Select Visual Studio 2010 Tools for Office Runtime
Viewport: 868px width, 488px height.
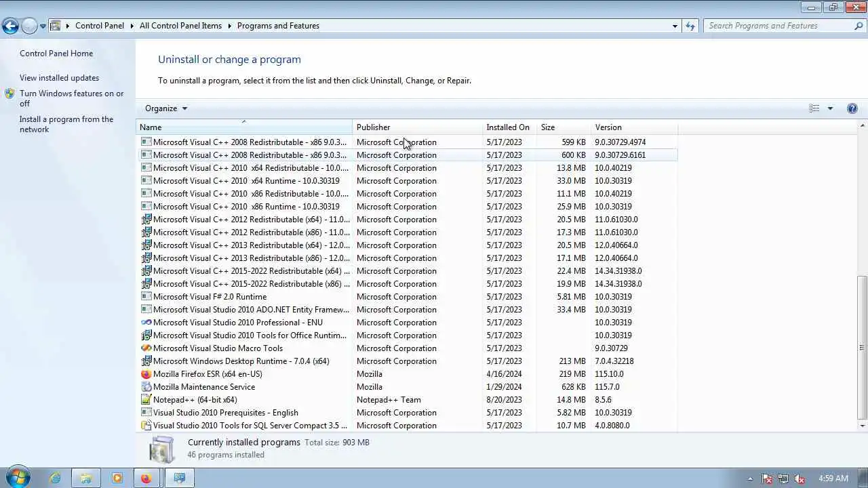pos(407,335)
